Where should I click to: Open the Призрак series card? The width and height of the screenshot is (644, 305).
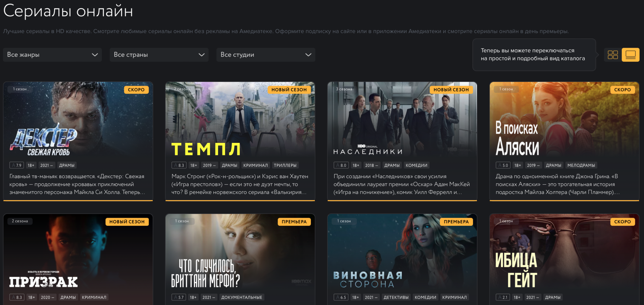pyautogui.click(x=78, y=259)
